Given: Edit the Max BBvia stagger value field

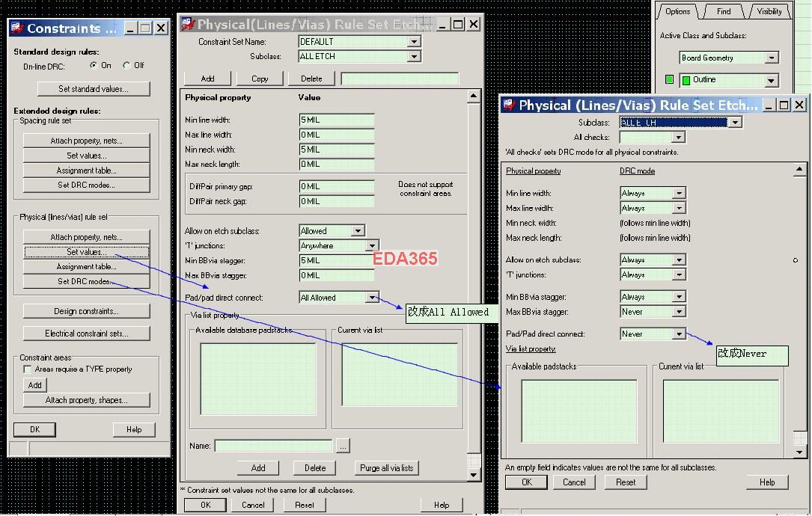Looking at the screenshot, I should pos(337,275).
